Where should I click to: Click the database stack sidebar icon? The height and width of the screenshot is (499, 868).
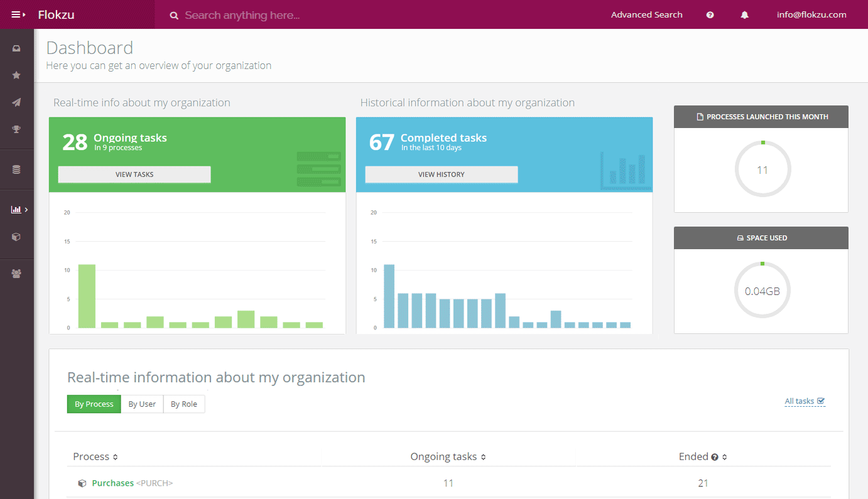(16, 169)
